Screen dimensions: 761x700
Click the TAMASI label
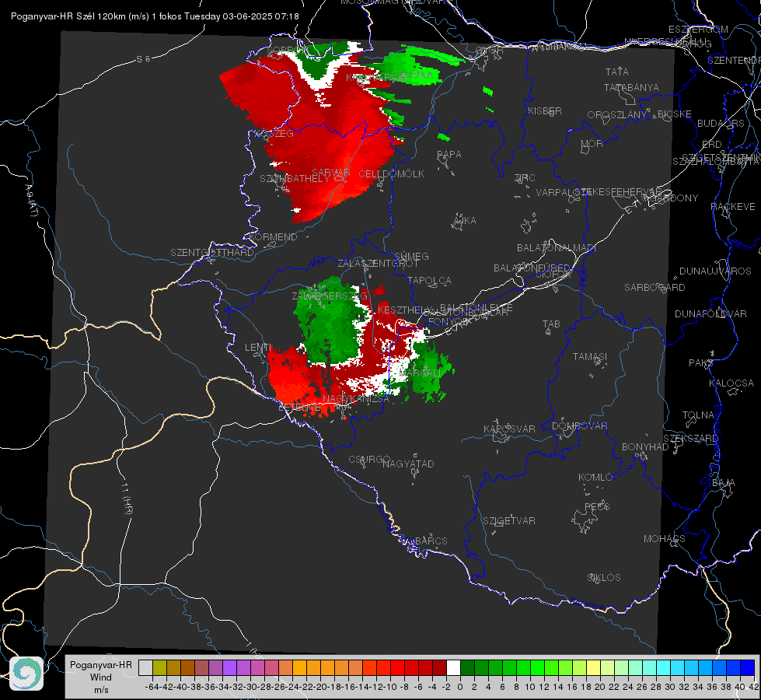(590, 356)
